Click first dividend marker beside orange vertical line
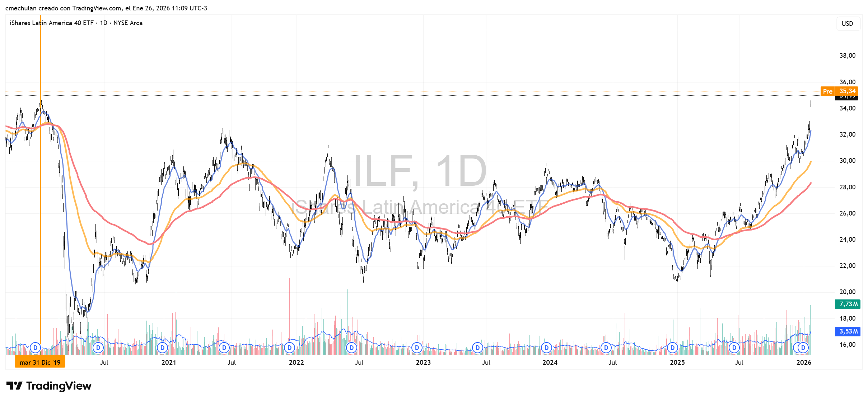The image size is (868, 402). (x=35, y=347)
